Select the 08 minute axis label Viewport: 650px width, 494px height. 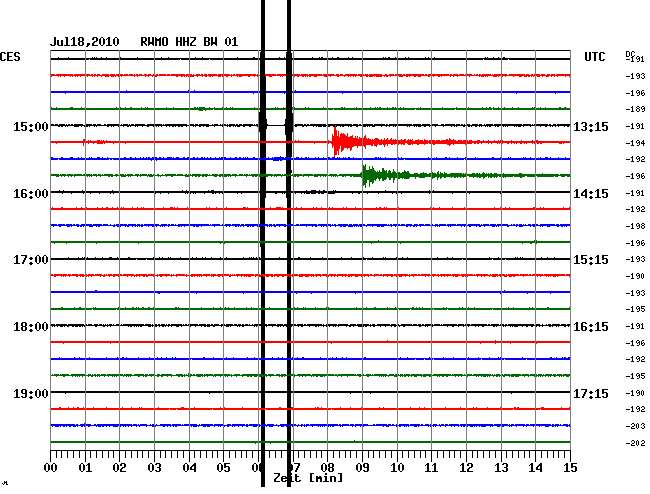pyautogui.click(x=327, y=468)
